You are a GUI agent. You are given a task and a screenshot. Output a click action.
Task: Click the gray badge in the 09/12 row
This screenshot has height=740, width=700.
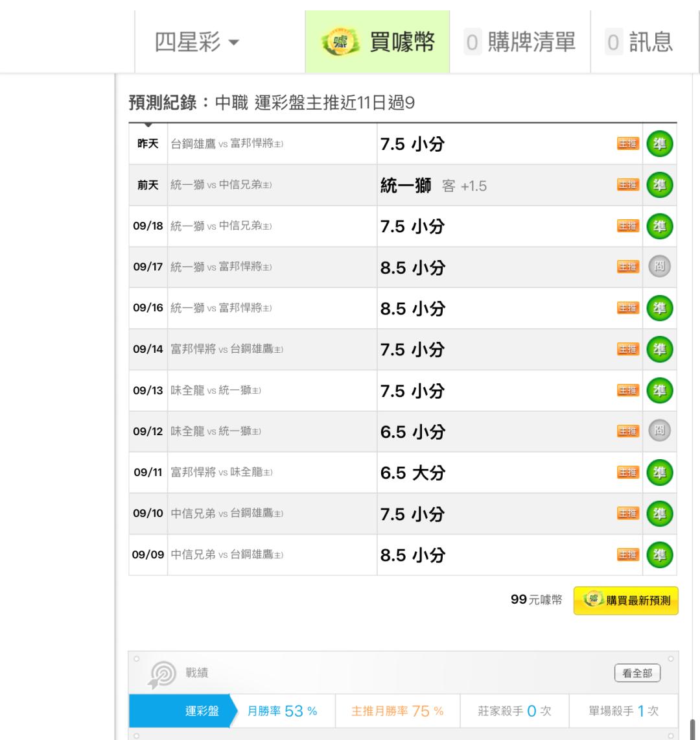[x=659, y=431]
